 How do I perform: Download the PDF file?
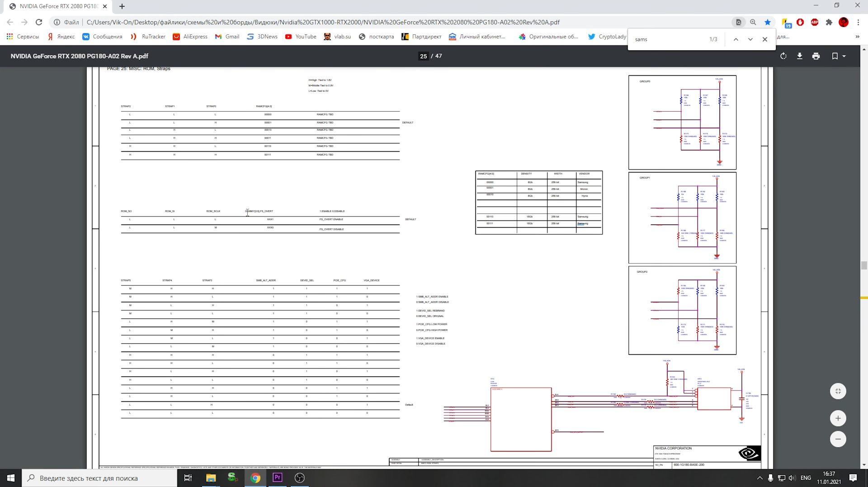click(x=800, y=56)
